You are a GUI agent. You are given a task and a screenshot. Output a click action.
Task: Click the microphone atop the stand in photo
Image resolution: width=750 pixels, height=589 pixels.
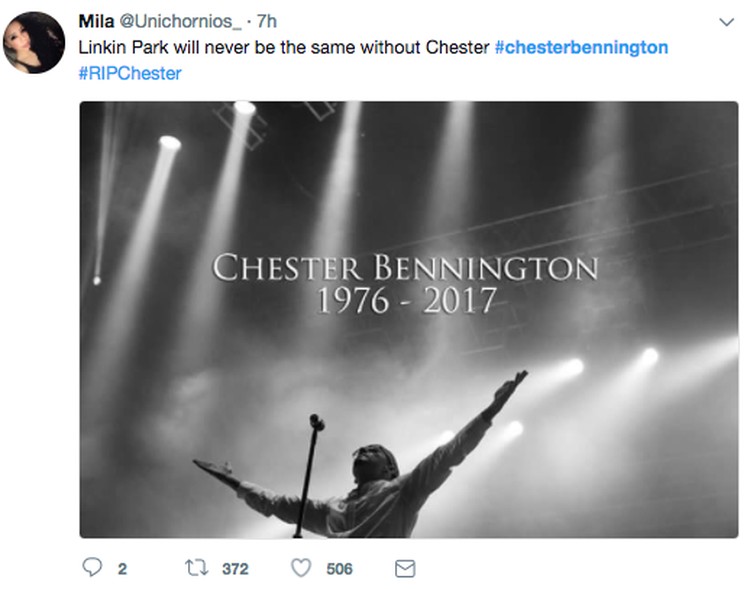tap(316, 422)
